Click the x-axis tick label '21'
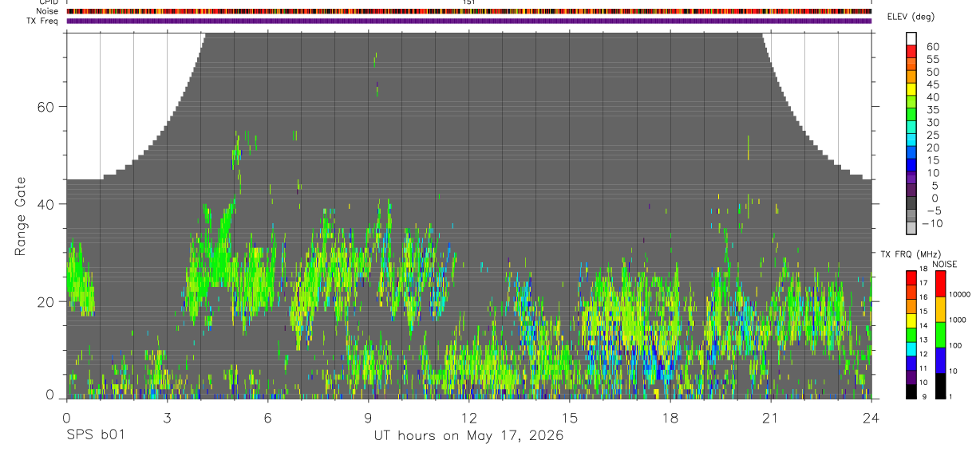 tap(771, 417)
